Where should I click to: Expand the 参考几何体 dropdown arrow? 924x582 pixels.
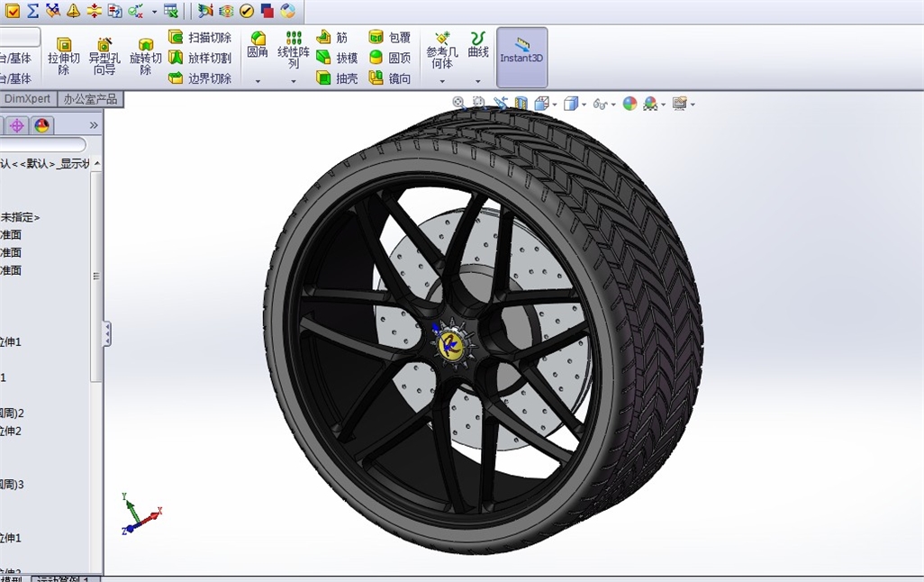442,81
